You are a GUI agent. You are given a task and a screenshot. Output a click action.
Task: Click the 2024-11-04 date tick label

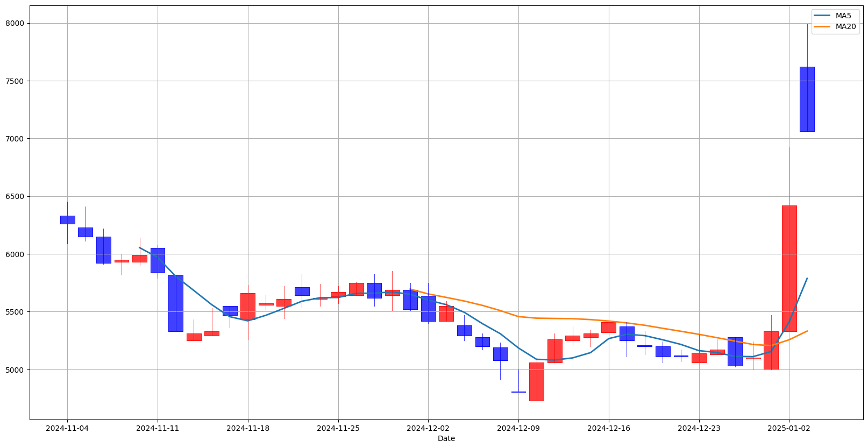pos(67,428)
